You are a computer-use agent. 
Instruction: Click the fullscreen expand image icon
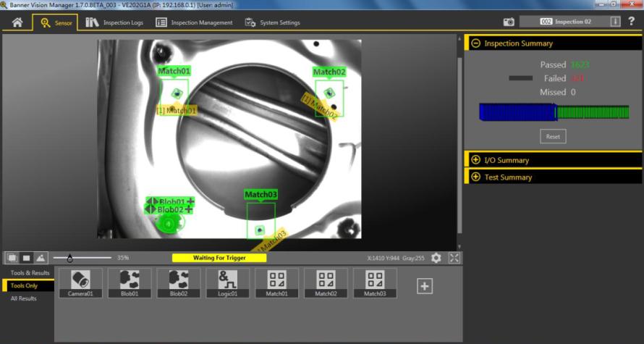point(454,258)
